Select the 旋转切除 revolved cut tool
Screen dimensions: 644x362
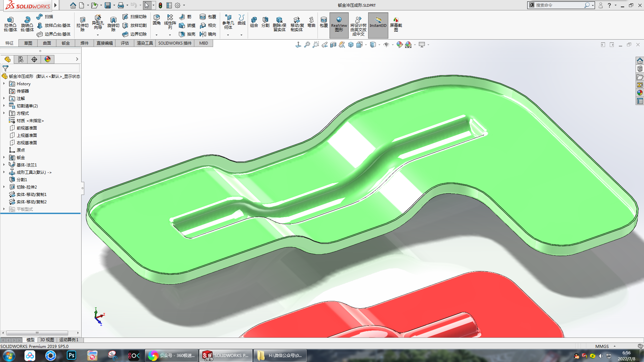click(x=113, y=24)
